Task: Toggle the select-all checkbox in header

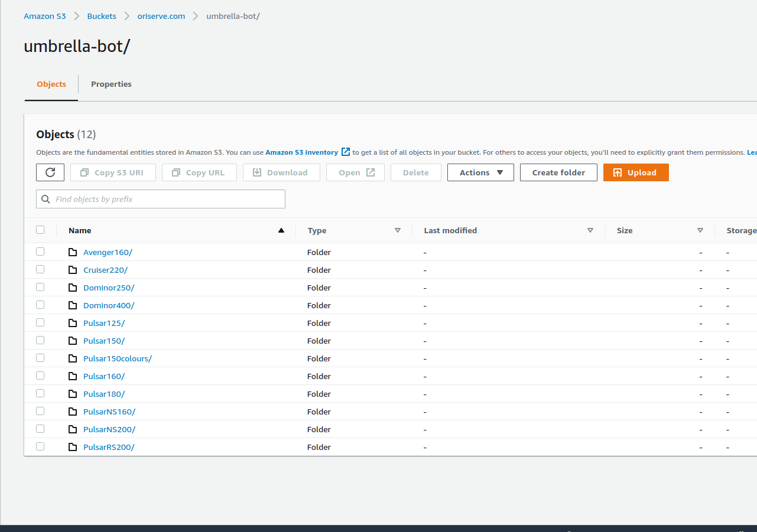Action: pos(40,230)
